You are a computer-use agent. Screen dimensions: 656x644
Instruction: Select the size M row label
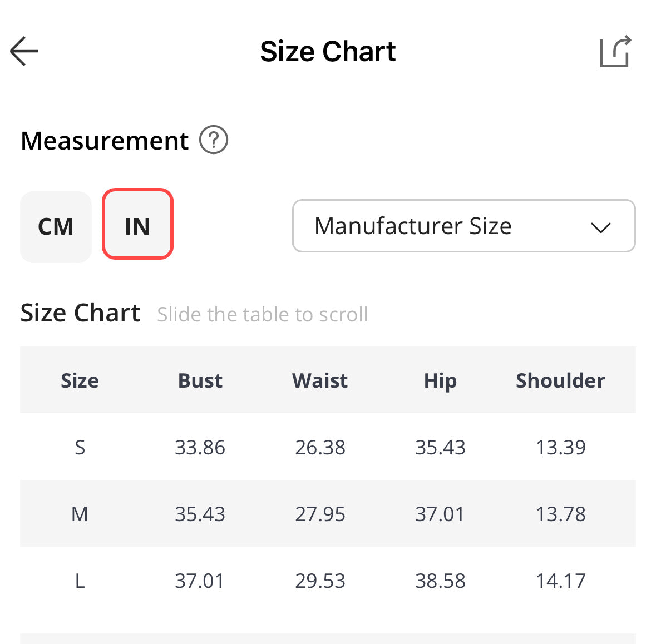(80, 514)
